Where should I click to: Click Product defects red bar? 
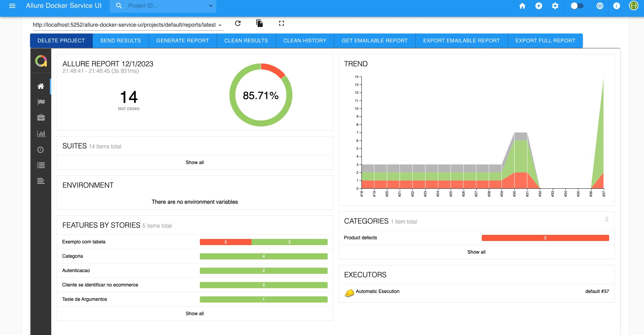tap(545, 238)
